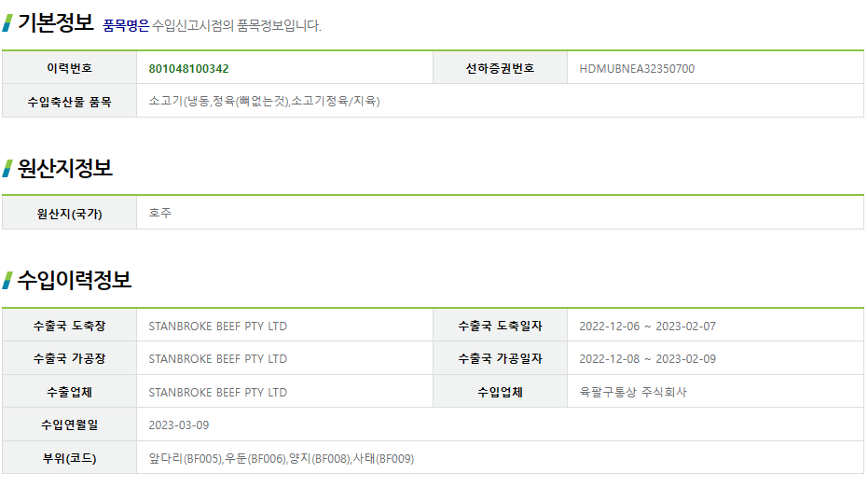Viewport: 868px width, 487px height.
Task: Click the green history number 801048100342
Action: [188, 69]
